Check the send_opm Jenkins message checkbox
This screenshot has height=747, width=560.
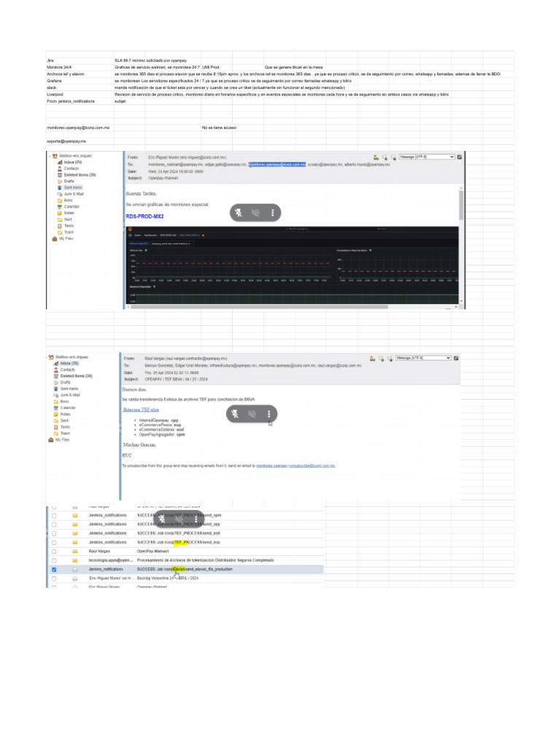(x=54, y=516)
